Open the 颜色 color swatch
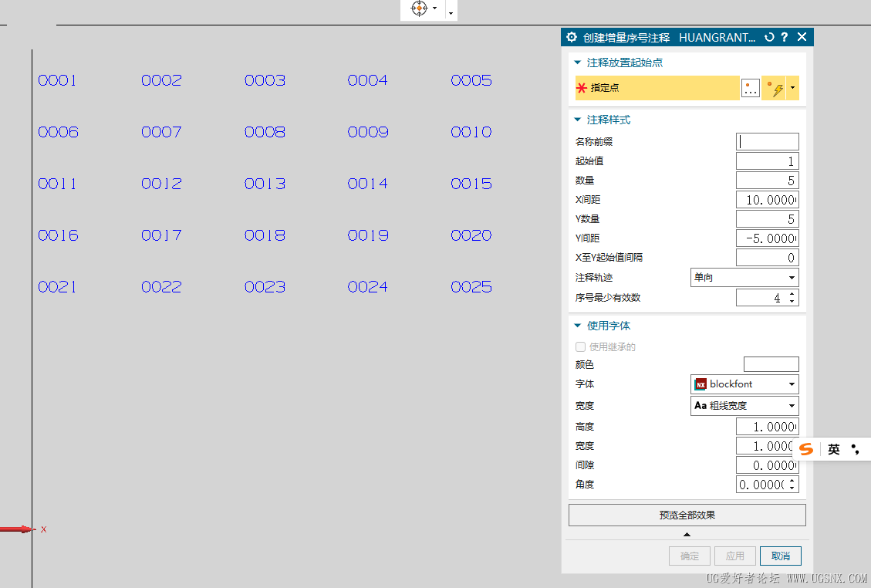 pyautogui.click(x=771, y=363)
